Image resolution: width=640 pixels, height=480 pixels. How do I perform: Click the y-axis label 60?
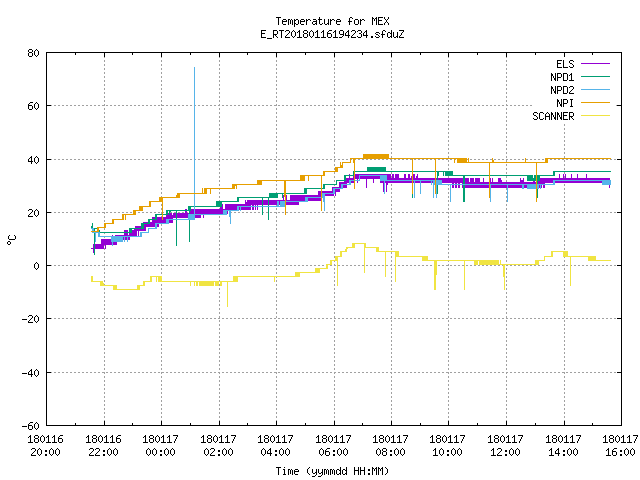[x=34, y=106]
